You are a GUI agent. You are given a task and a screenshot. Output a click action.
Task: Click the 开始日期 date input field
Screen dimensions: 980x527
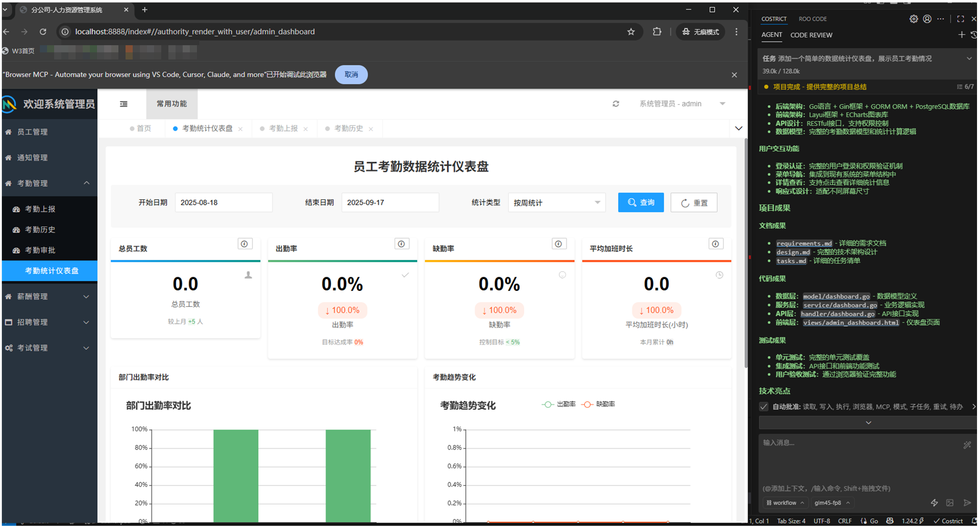click(223, 203)
